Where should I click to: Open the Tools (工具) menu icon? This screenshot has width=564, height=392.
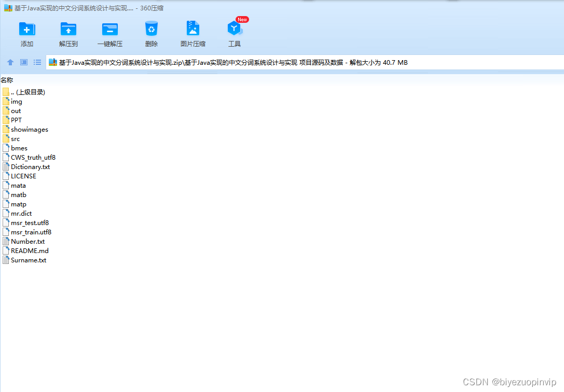(235, 29)
